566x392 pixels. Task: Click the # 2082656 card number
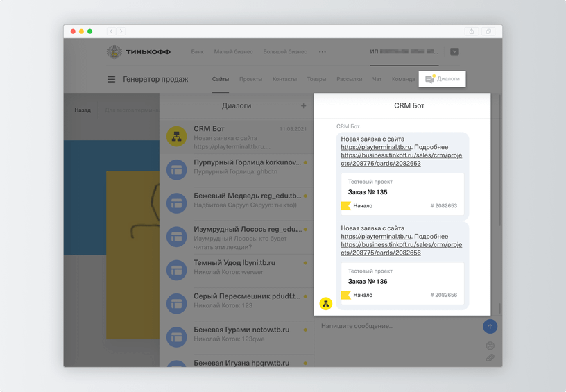click(x=444, y=295)
